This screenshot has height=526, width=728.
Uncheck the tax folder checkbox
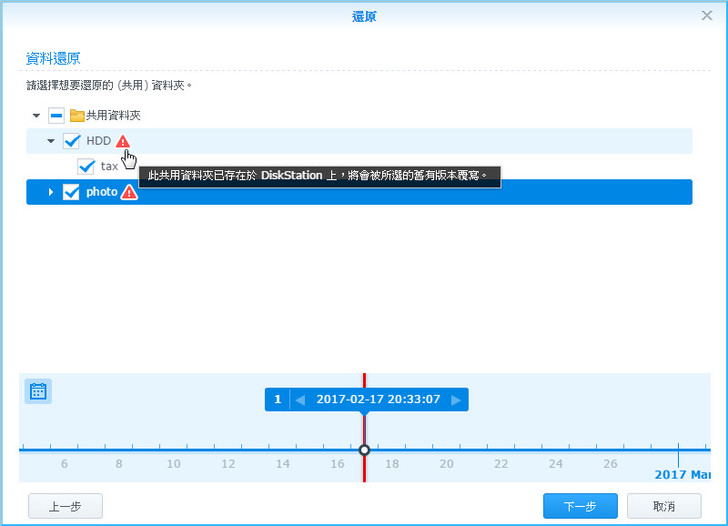(x=86, y=166)
